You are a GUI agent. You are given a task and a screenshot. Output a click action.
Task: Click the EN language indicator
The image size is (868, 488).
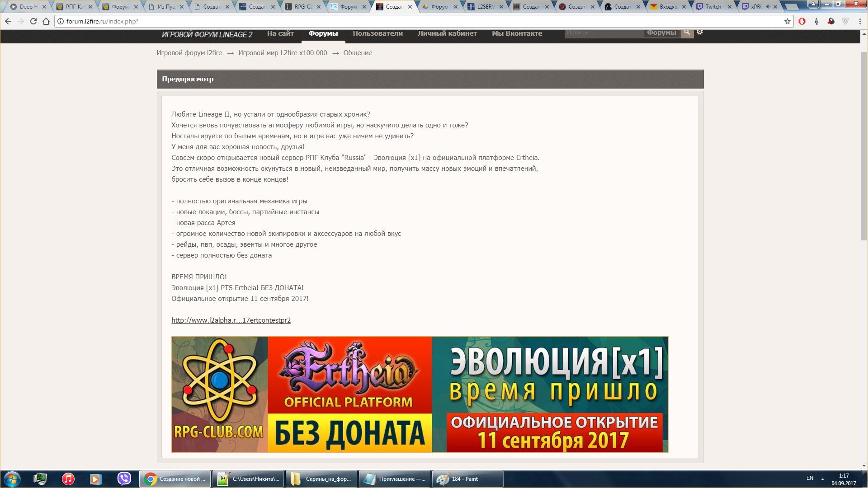tap(810, 478)
